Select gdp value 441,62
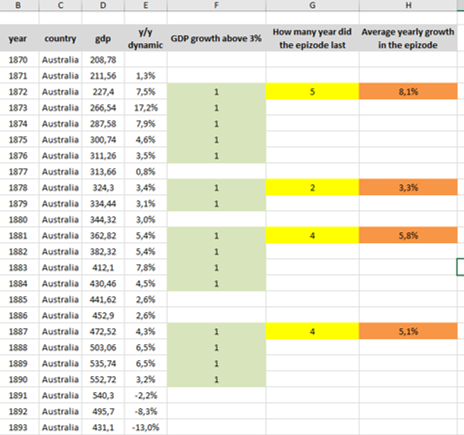Screen dimensions: 464x435 pyautogui.click(x=103, y=300)
